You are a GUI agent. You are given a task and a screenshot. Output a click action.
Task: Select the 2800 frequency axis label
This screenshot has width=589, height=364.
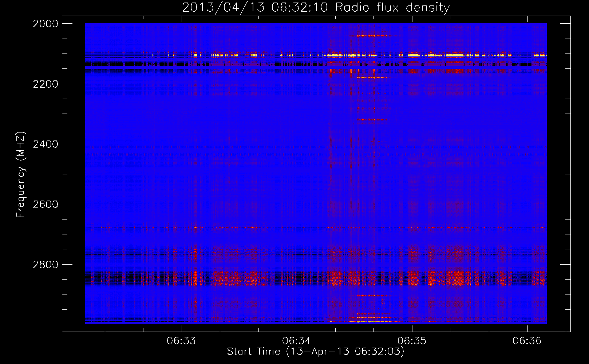tap(46, 265)
